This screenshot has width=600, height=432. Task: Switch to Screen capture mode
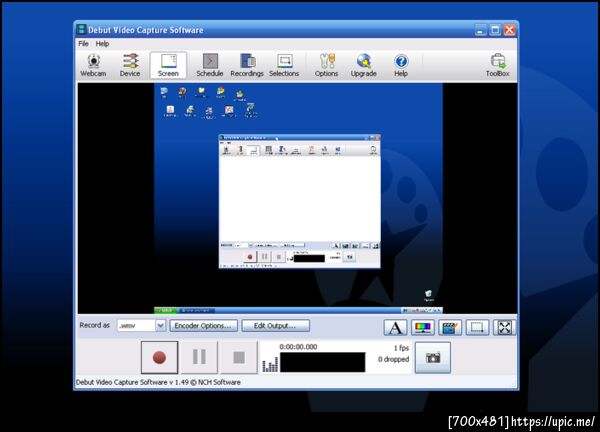tap(168, 65)
